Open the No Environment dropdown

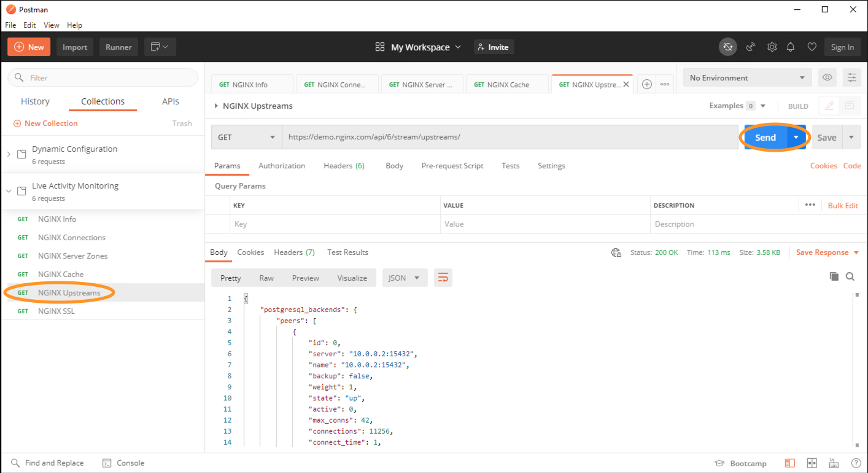(747, 77)
